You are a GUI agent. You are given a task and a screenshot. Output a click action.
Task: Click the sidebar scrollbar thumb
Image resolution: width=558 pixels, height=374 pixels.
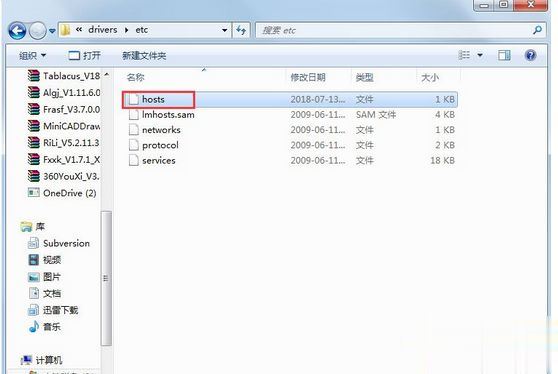tap(106, 278)
